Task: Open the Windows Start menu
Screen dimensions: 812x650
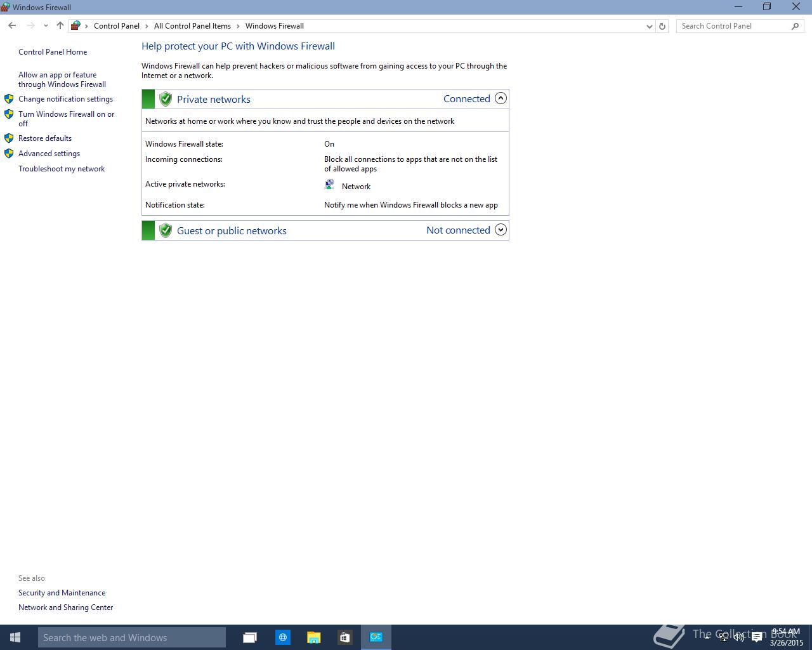Action: click(x=15, y=637)
